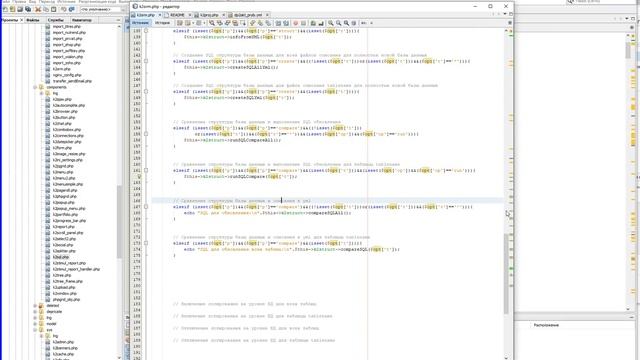Collapse code fold at line 143
The image size is (640, 360).
click(146, 61)
